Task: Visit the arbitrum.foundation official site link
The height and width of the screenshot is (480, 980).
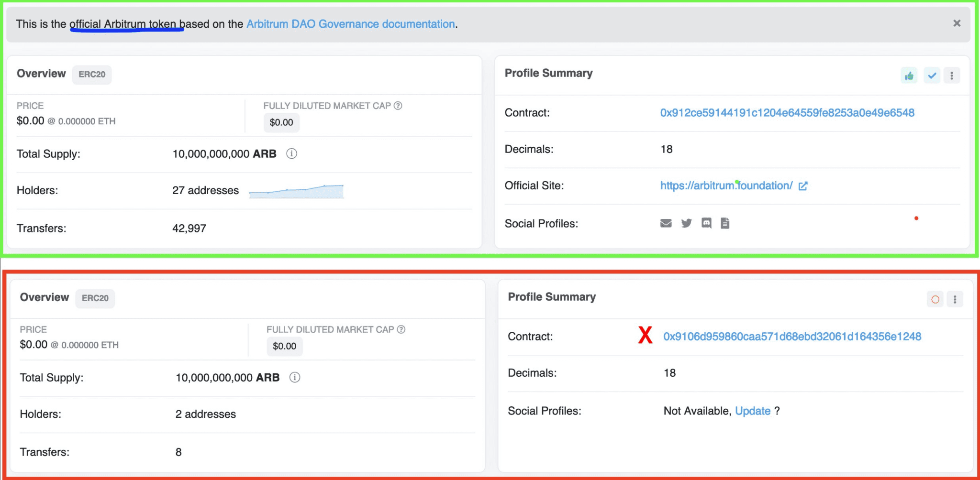Action: 726,185
